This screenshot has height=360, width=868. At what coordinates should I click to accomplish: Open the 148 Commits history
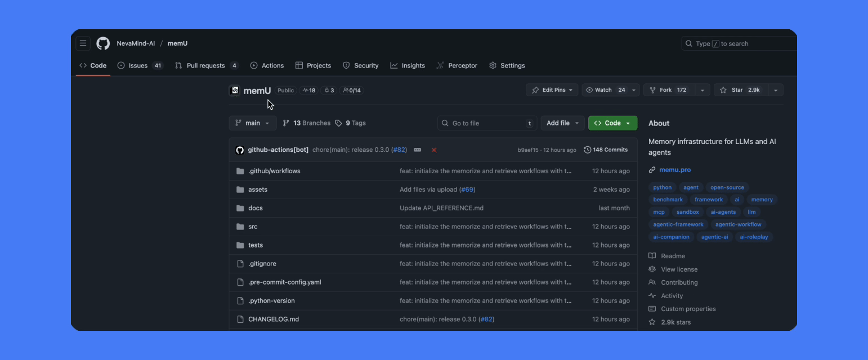click(606, 150)
